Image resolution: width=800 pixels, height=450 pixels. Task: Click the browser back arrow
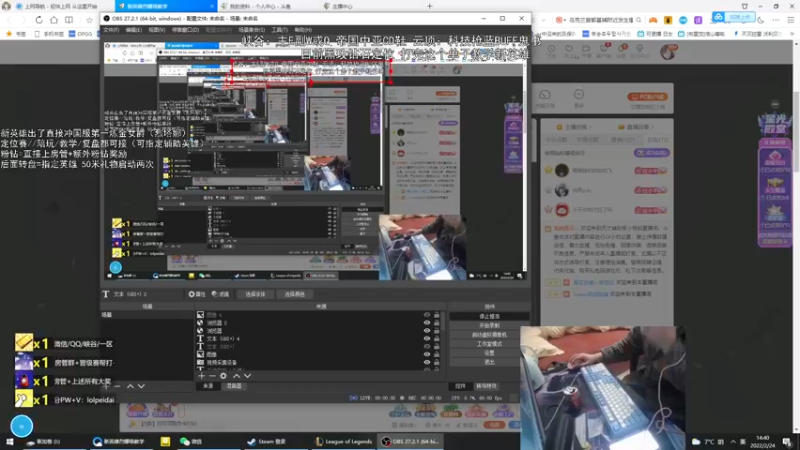click(x=9, y=20)
